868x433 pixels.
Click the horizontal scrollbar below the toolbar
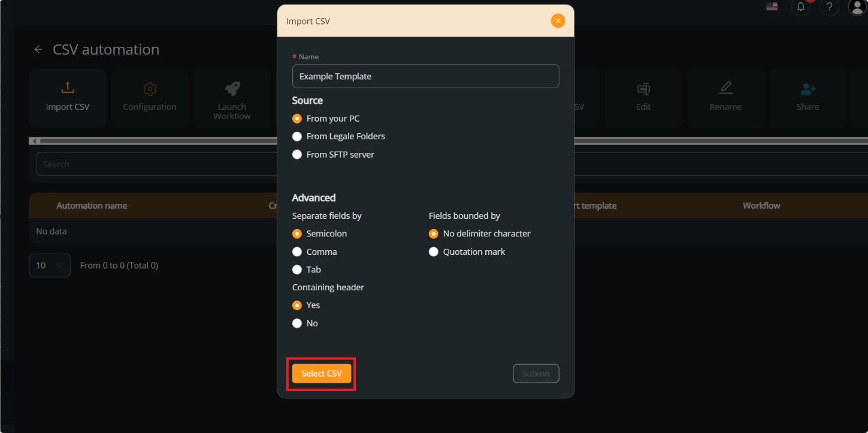pos(150,140)
